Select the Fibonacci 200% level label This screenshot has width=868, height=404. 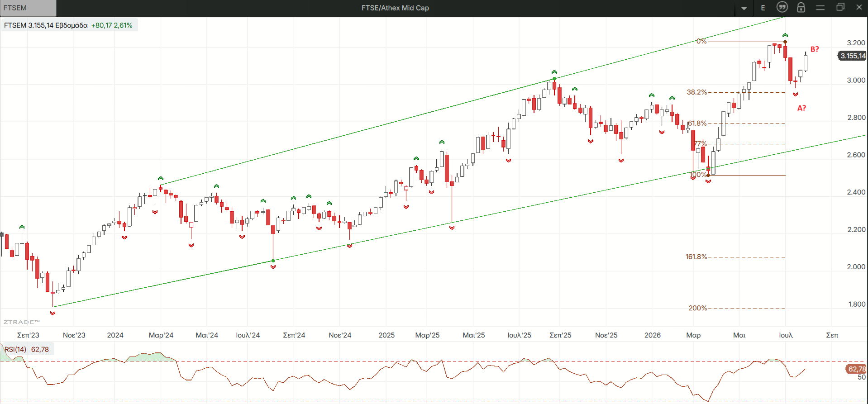[698, 308]
